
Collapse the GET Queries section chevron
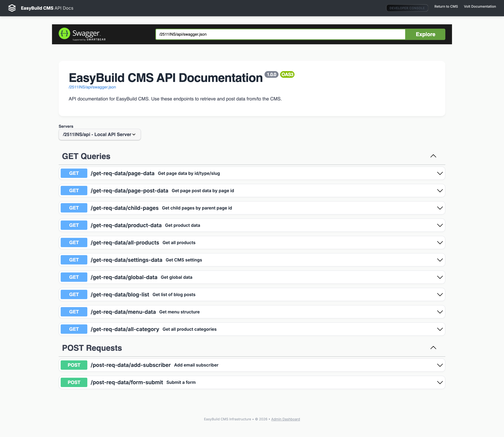click(433, 156)
